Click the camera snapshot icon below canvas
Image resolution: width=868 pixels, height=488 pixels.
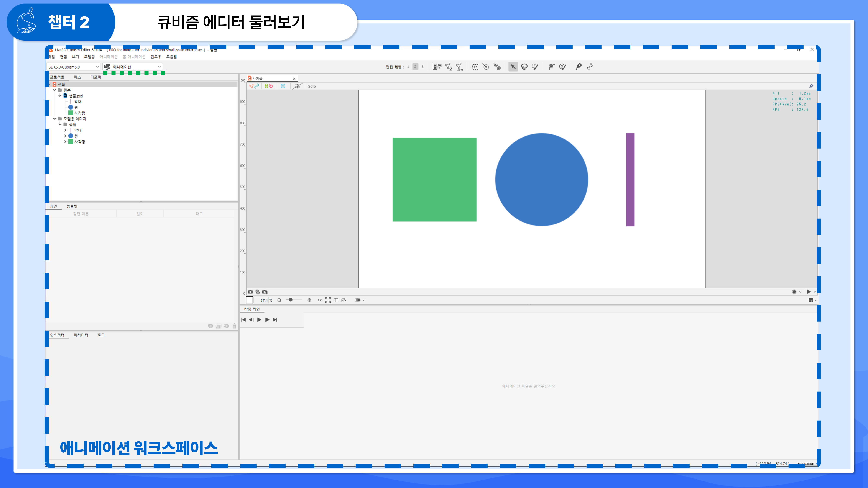250,292
